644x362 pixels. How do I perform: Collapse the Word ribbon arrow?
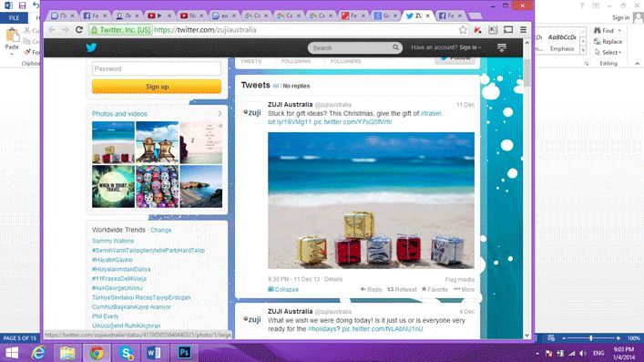click(x=637, y=63)
